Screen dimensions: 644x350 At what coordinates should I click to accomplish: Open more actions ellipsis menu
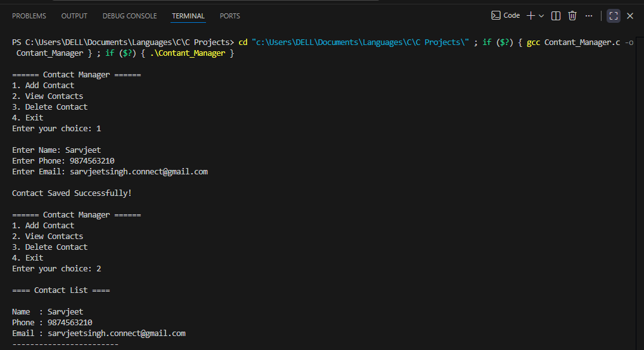point(589,16)
